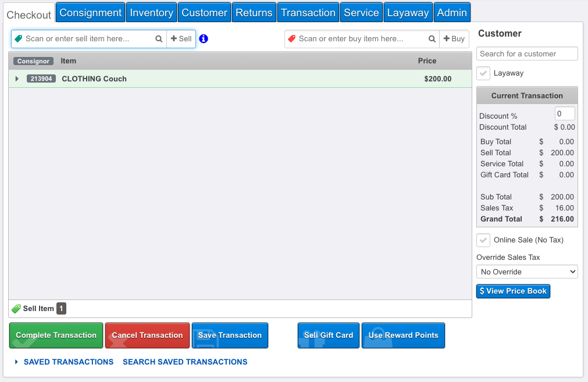Open SEARCH SAVED TRANSACTIONS
The width and height of the screenshot is (588, 382).
coord(185,362)
